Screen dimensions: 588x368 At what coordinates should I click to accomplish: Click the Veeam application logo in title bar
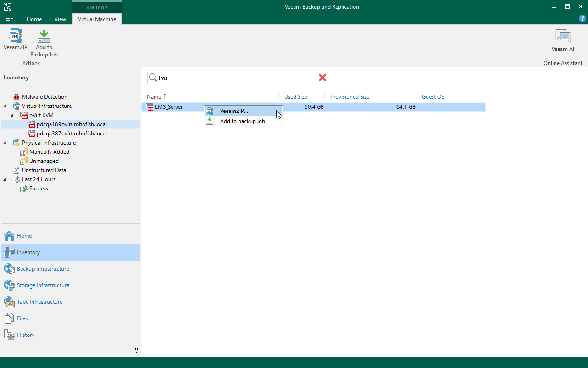point(8,7)
